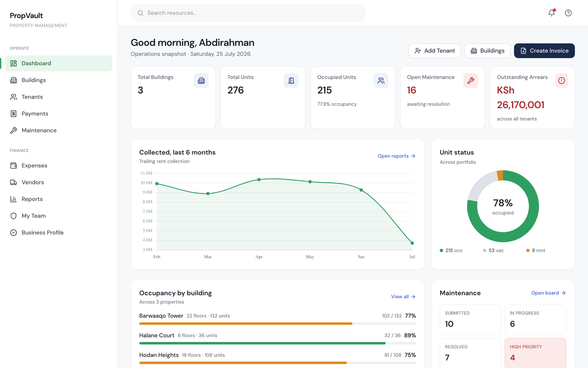Navigate to Payments section
588x368 pixels.
[x=59, y=114]
